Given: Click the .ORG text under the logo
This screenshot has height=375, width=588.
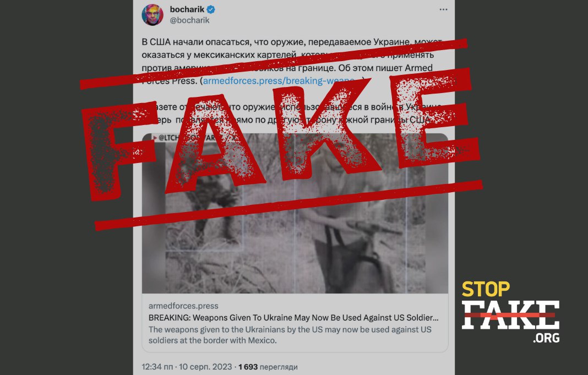Looking at the screenshot, I should click(x=546, y=338).
